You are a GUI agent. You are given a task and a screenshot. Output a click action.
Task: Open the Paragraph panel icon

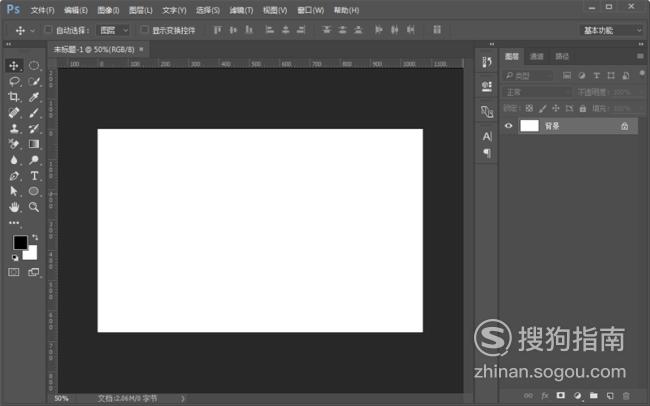click(487, 153)
